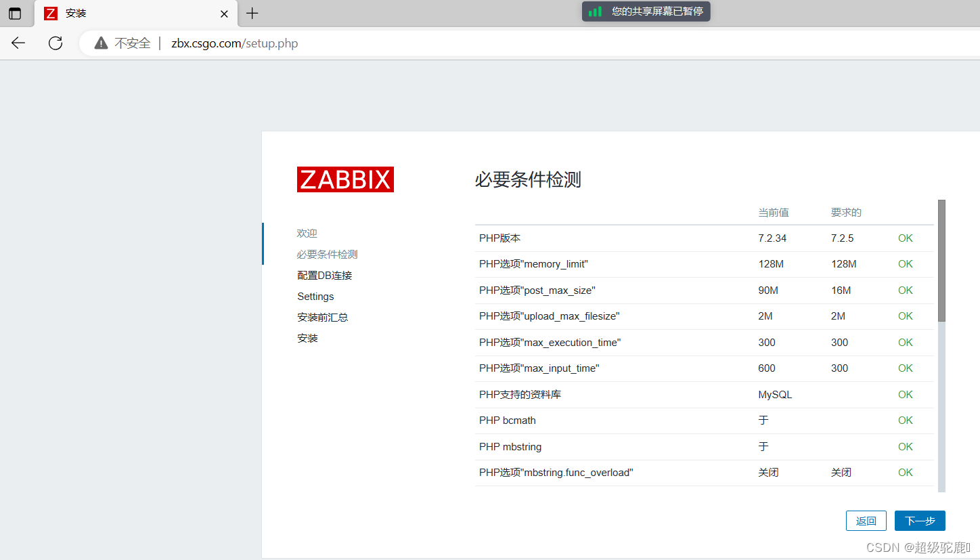The image size is (980, 560).
Task: Click the Zabbix favicon on the tab
Action: [x=51, y=14]
